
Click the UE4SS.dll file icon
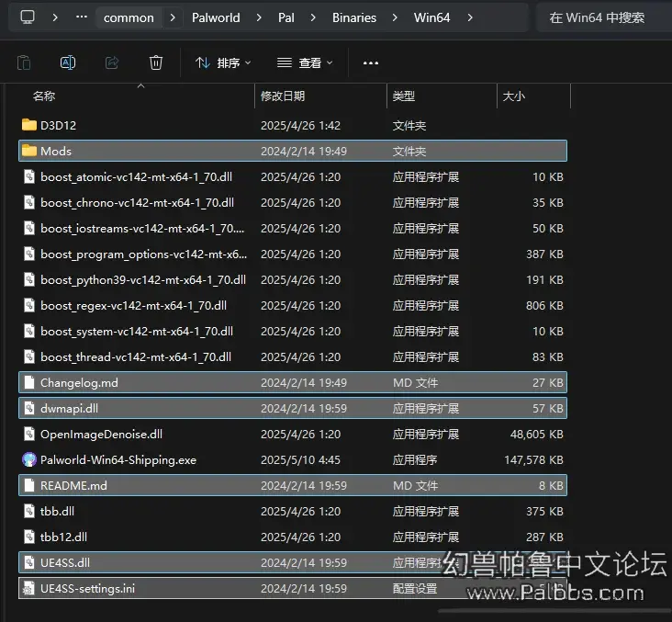(x=29, y=562)
